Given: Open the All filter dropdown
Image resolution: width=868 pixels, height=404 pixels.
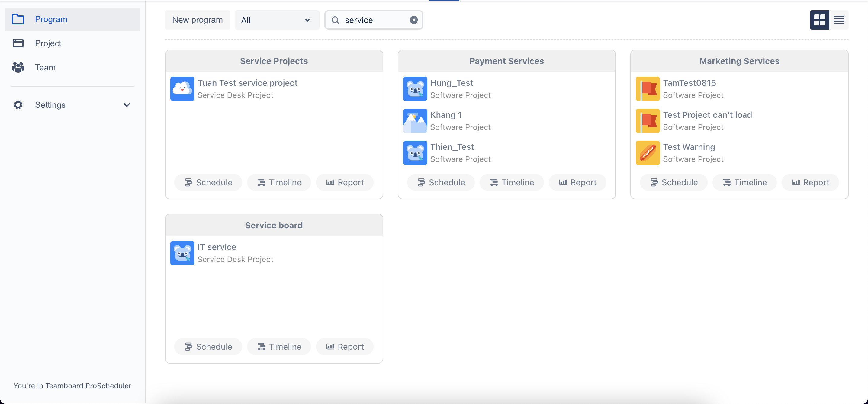Looking at the screenshot, I should coord(277,20).
